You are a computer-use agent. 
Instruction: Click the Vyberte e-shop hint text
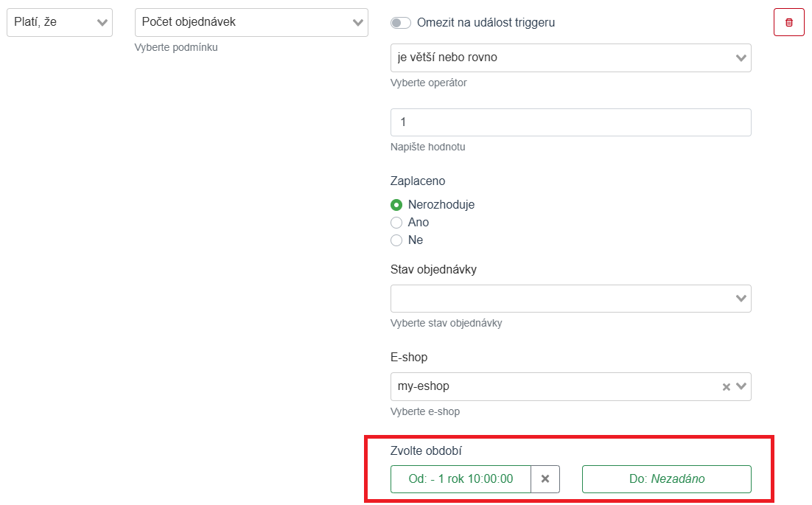(x=424, y=412)
